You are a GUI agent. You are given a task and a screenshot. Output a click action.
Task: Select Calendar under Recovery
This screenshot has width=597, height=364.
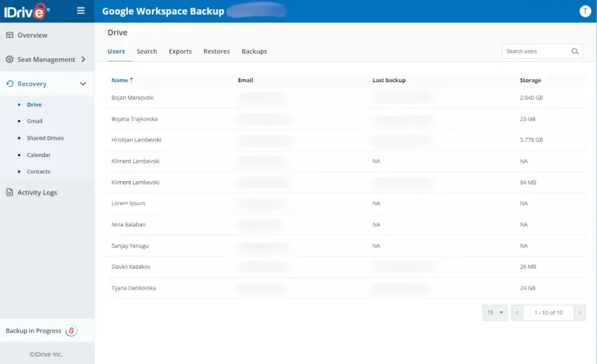[38, 155]
